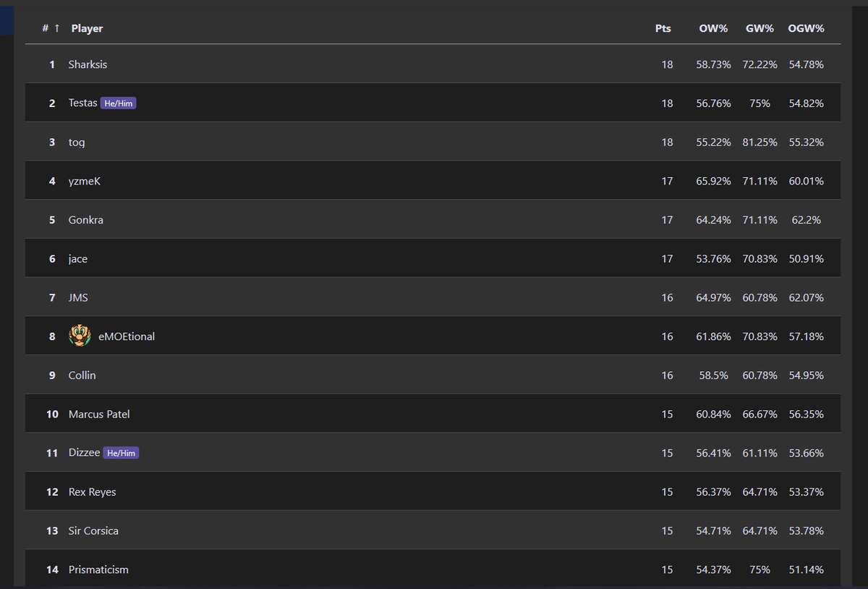This screenshot has height=589, width=868.
Task: Open player Prismaticism
Action: pyautogui.click(x=98, y=569)
